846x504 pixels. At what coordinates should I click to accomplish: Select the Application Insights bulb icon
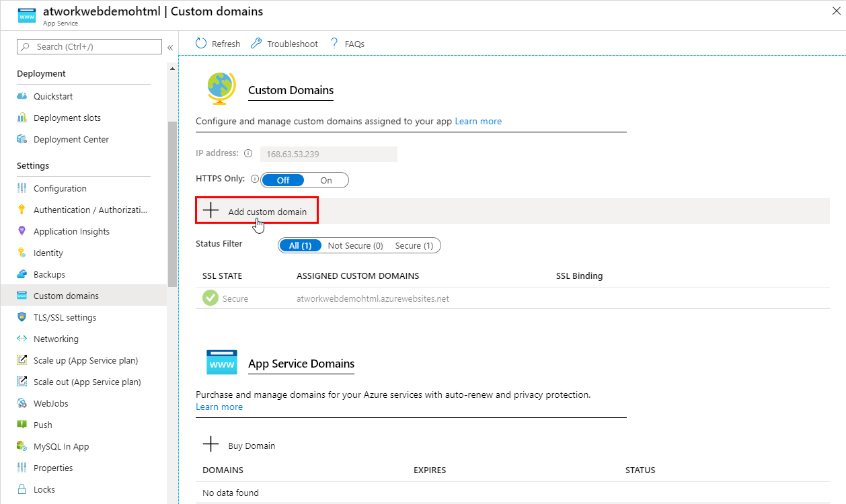pos(22,231)
